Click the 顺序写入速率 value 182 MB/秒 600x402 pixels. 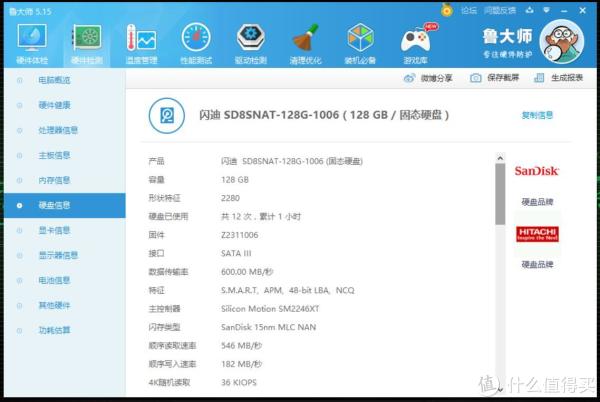tap(241, 364)
